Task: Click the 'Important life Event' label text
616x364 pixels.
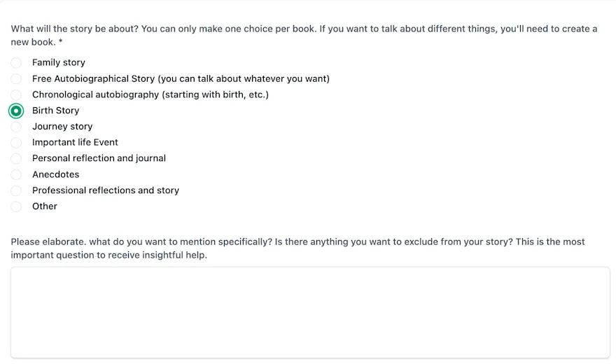Action: pyautogui.click(x=75, y=143)
